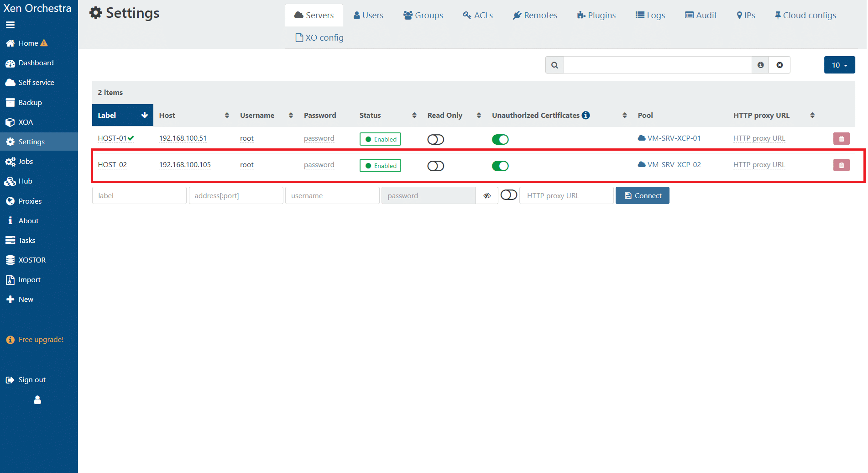Sort by Unauthorized Certificates column
Viewport: 868px width, 473px height.
(559, 115)
